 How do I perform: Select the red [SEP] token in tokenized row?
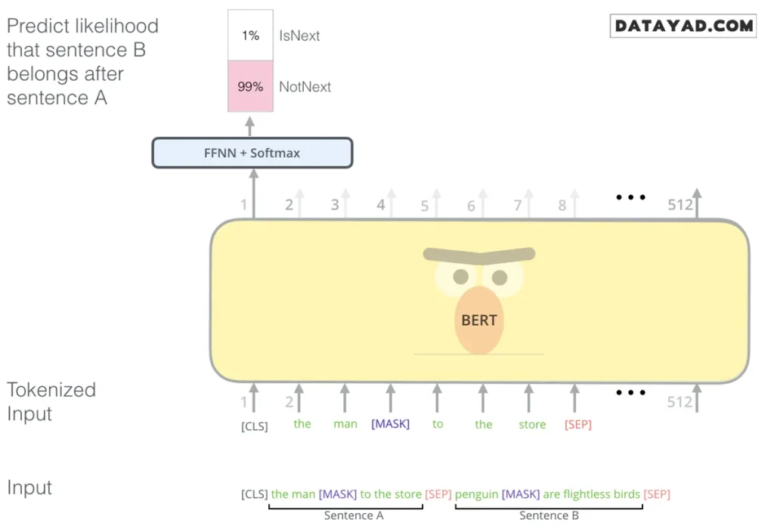(578, 425)
